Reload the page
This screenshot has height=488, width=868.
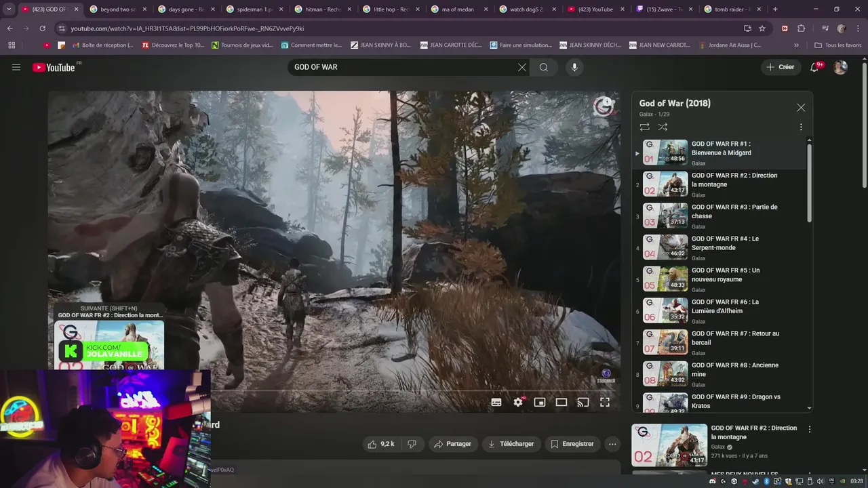[42, 28]
